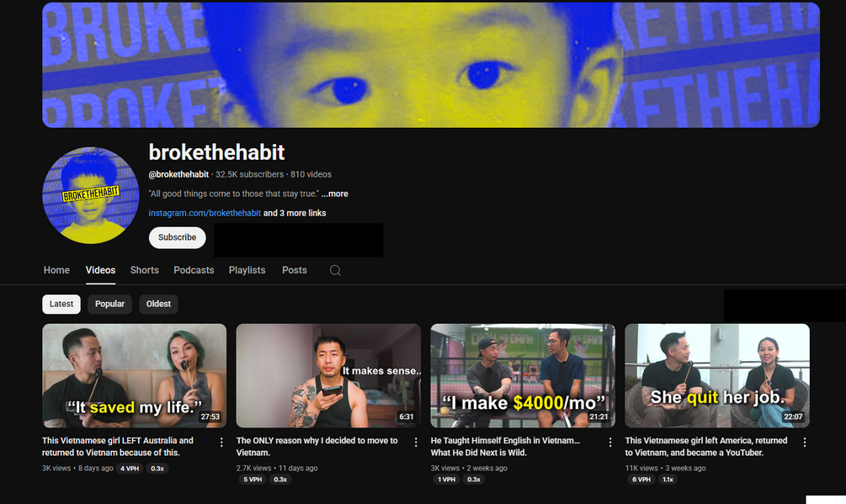Click the '810 videos' count
Viewport: 846px width, 504px height.
click(x=311, y=174)
